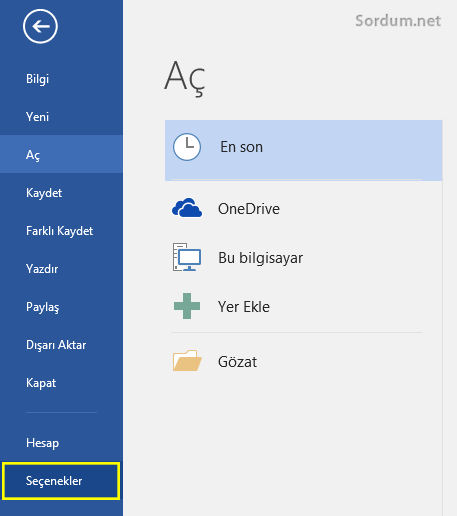Click the Gözat folder icon

tap(187, 361)
